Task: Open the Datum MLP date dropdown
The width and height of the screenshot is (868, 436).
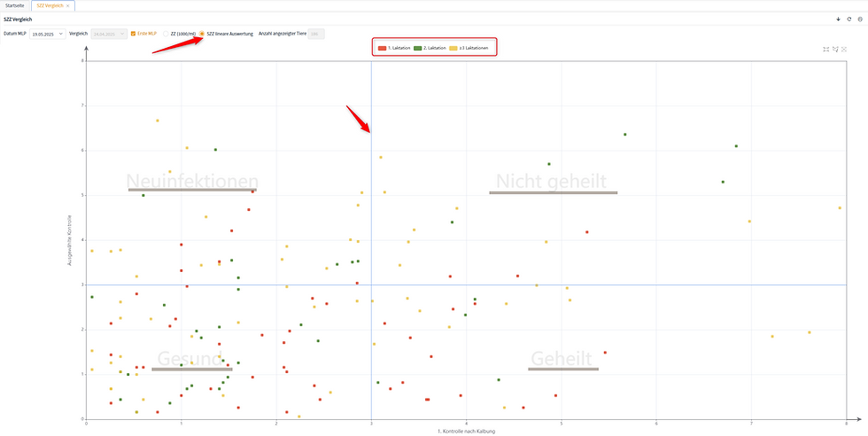Action: coord(48,34)
